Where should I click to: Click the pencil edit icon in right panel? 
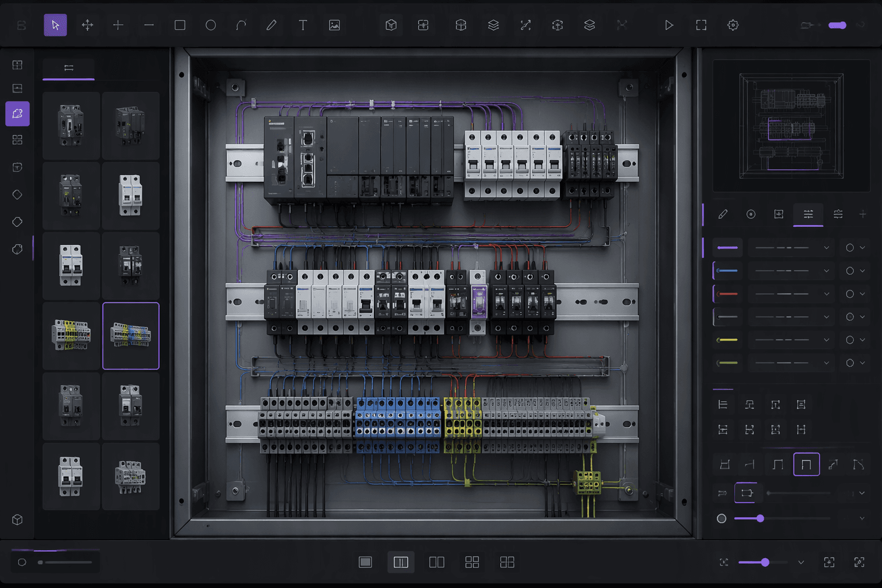pos(723,214)
